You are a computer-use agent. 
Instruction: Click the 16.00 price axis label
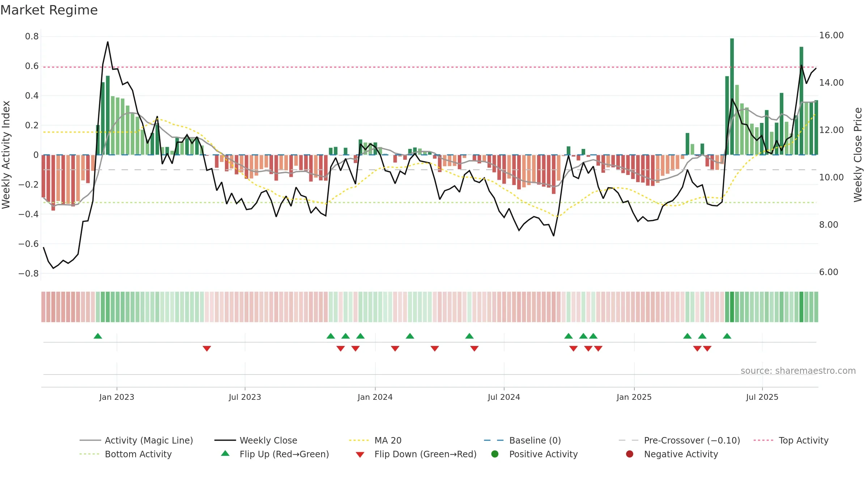click(831, 35)
